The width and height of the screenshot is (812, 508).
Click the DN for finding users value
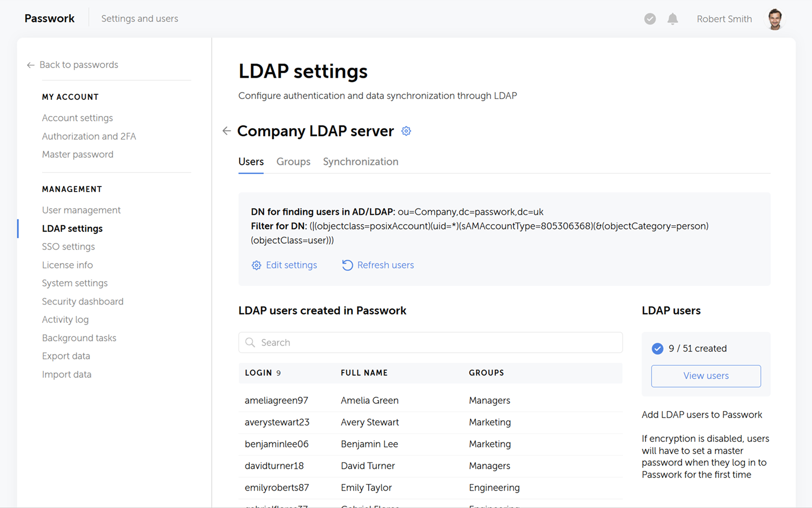[x=470, y=212]
